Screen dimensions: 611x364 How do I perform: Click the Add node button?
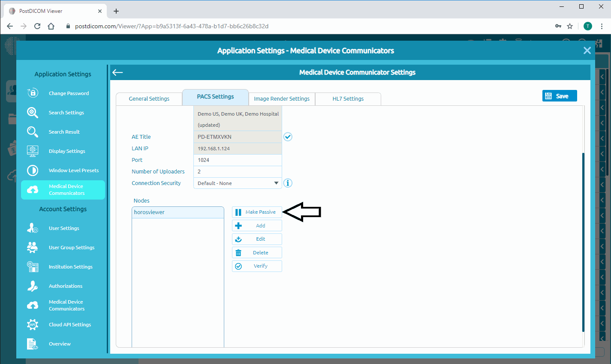tap(257, 226)
